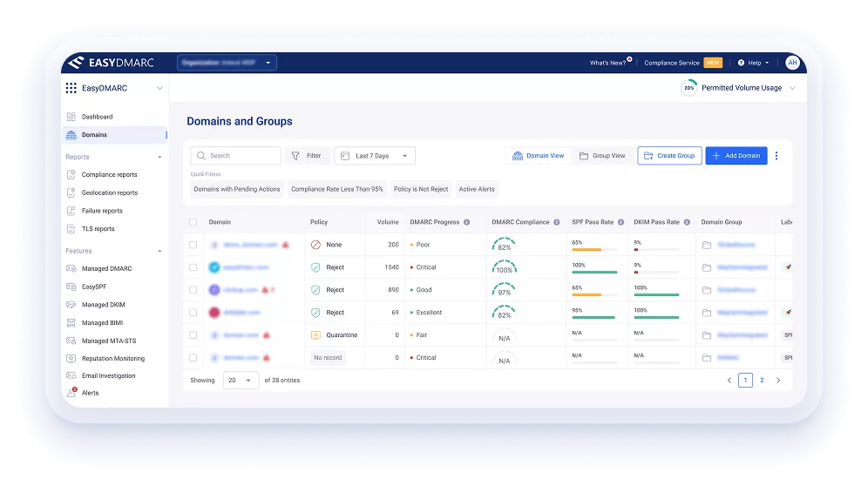This screenshot has width=868, height=486.
Task: Open TLS reports
Action: point(98,229)
